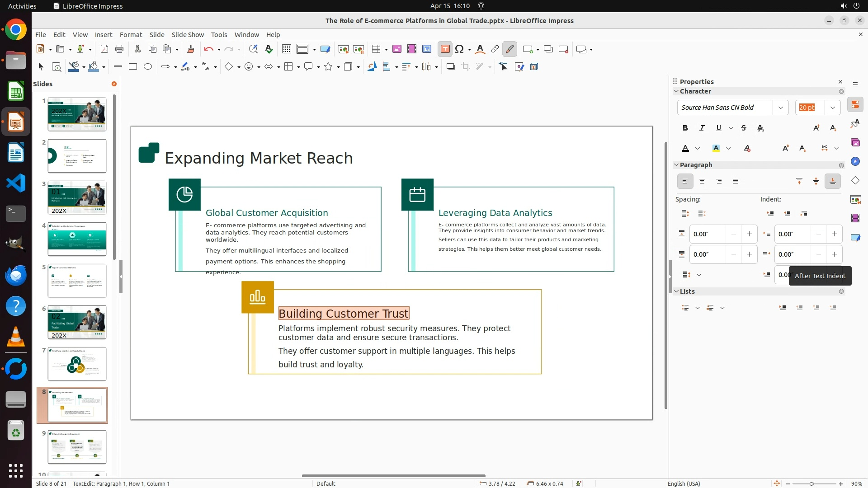This screenshot has height=488, width=868.
Task: Open the font size dropdown
Action: (x=832, y=108)
